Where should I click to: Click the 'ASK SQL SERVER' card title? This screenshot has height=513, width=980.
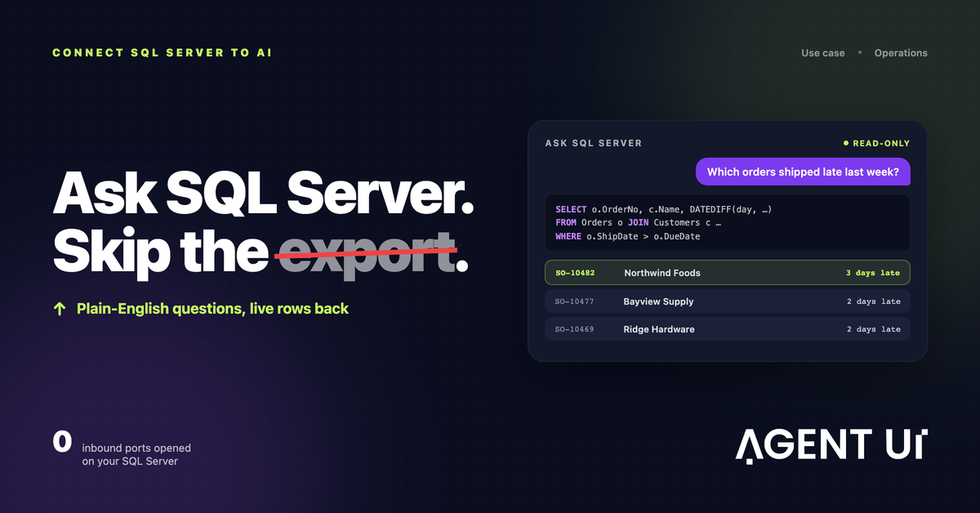tap(594, 143)
